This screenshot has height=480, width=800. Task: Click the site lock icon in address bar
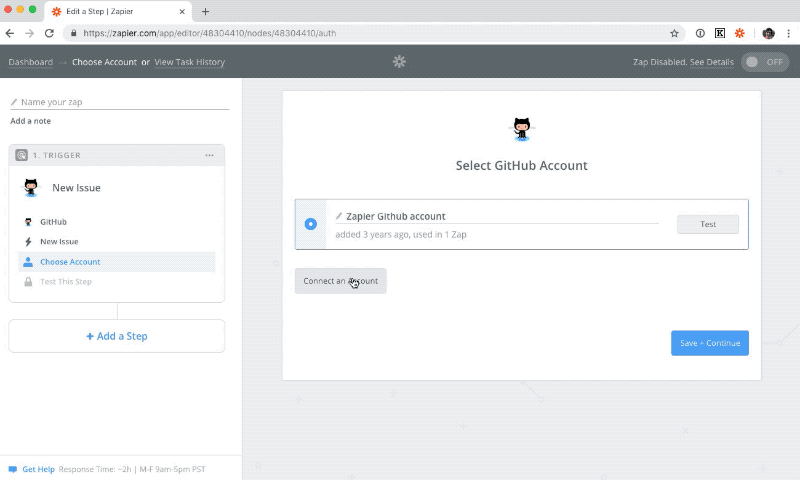click(x=73, y=33)
